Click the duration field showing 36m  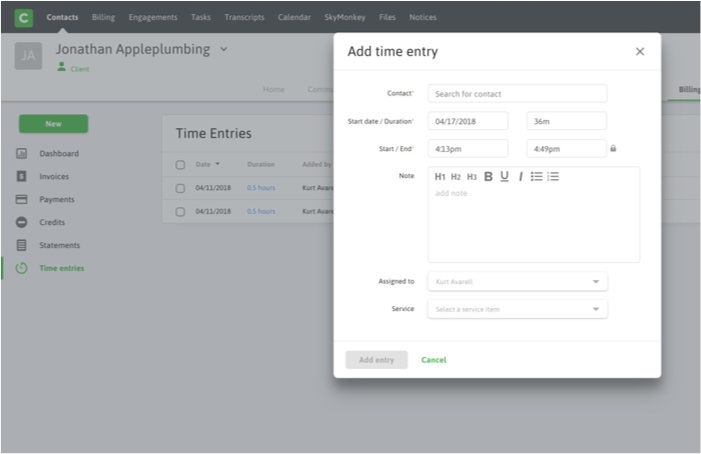pyautogui.click(x=566, y=121)
